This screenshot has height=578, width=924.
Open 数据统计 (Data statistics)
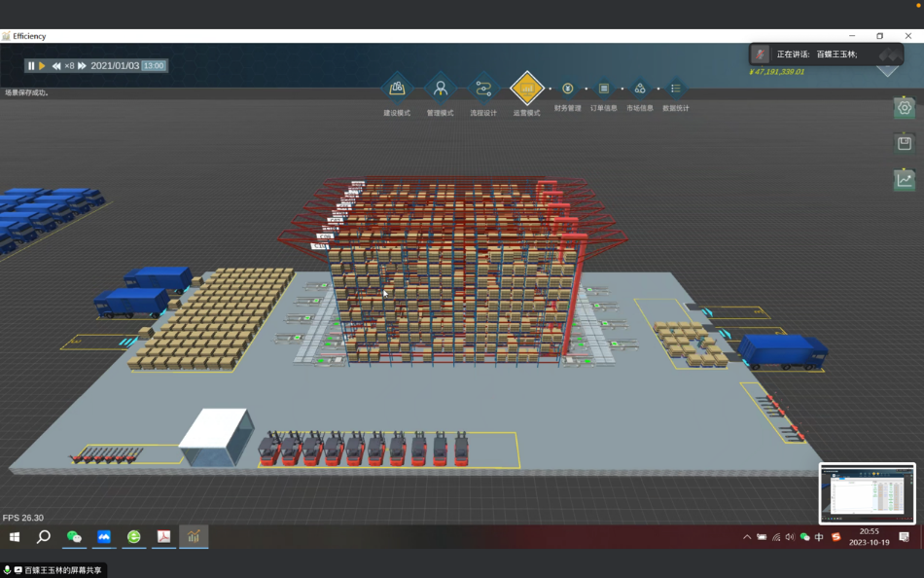tap(676, 89)
